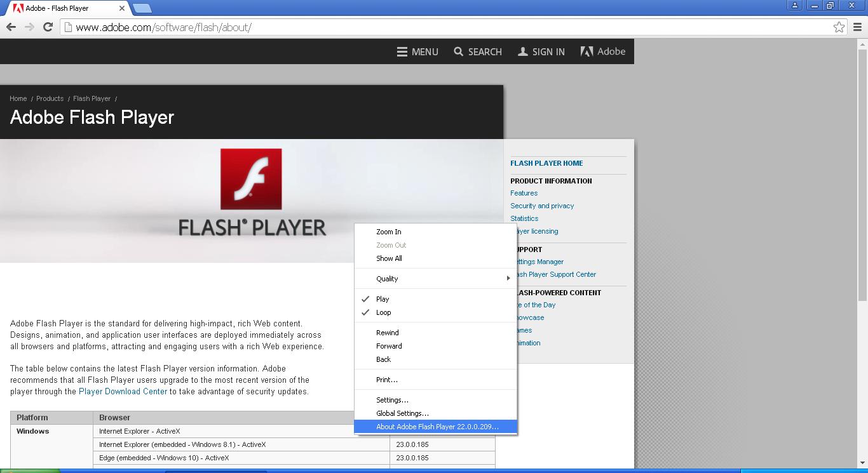Image resolution: width=868 pixels, height=473 pixels.
Task: Click 'Internet Explorer (embedded - Windows 8.1)' cell
Action: pos(241,444)
